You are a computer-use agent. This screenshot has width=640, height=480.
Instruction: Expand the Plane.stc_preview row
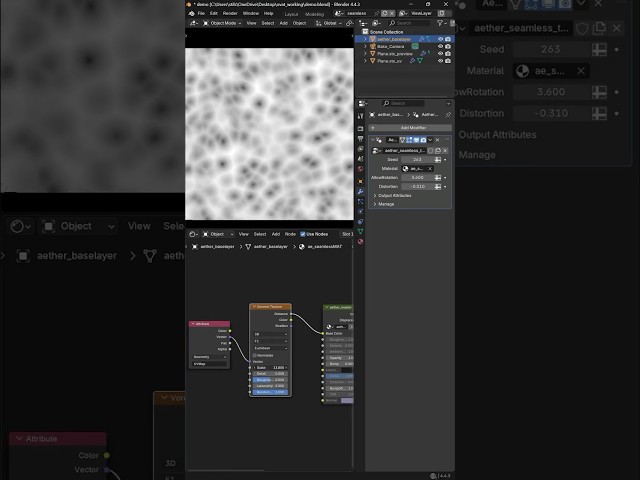pyautogui.click(x=365, y=53)
